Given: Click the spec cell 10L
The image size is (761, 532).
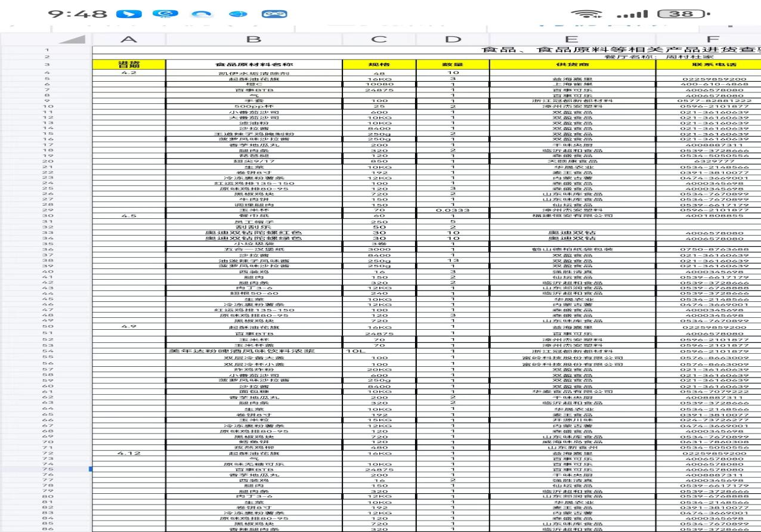Looking at the screenshot, I should pyautogui.click(x=379, y=352).
